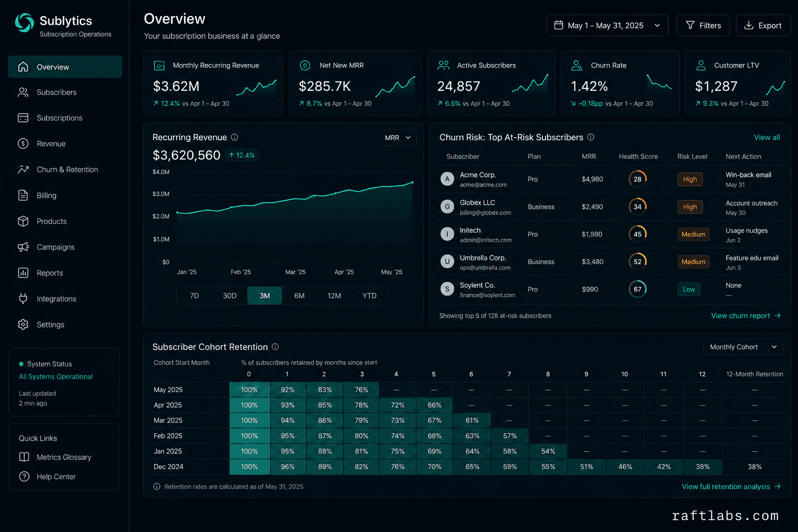798x532 pixels.
Task: Click the Subscribers people icon
Action: [23, 92]
